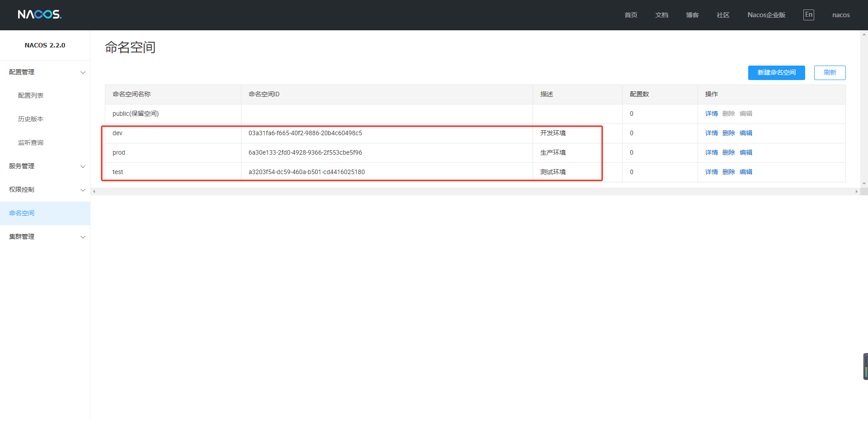868x421 pixels.
Task: Click 编辑 for the dev namespace
Action: [x=746, y=133]
